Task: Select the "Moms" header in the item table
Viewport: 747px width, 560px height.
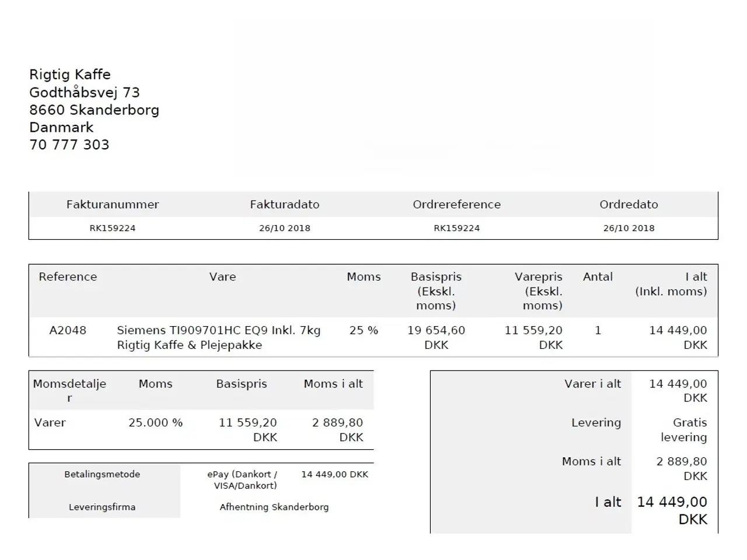Action: (x=364, y=277)
